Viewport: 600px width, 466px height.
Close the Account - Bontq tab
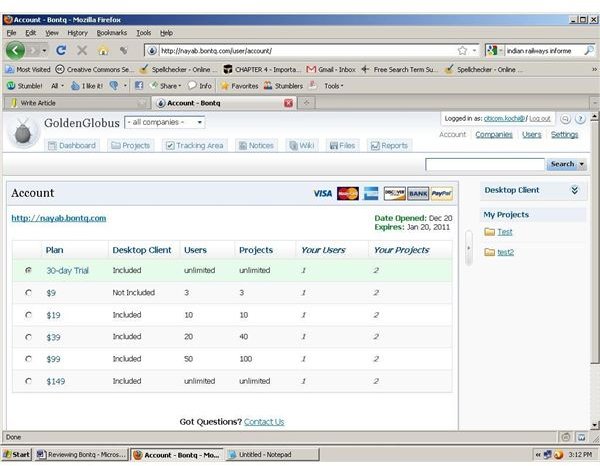[x=289, y=103]
